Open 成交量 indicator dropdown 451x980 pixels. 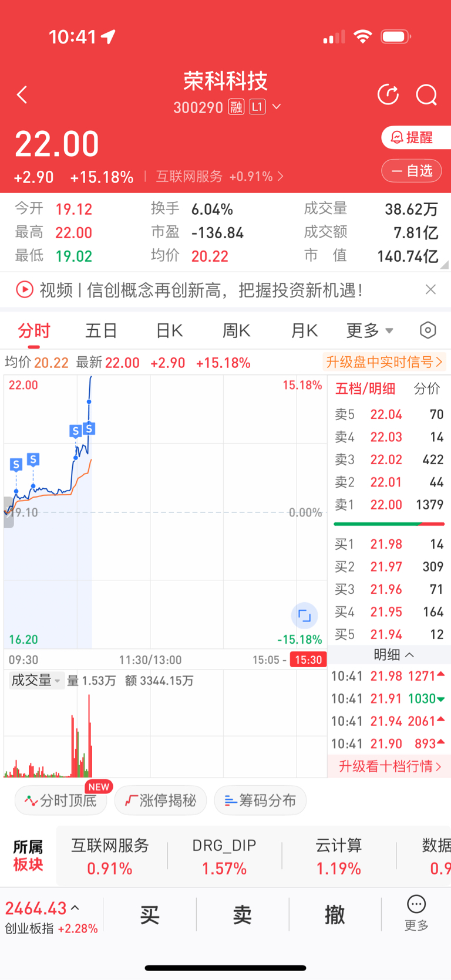click(x=35, y=681)
